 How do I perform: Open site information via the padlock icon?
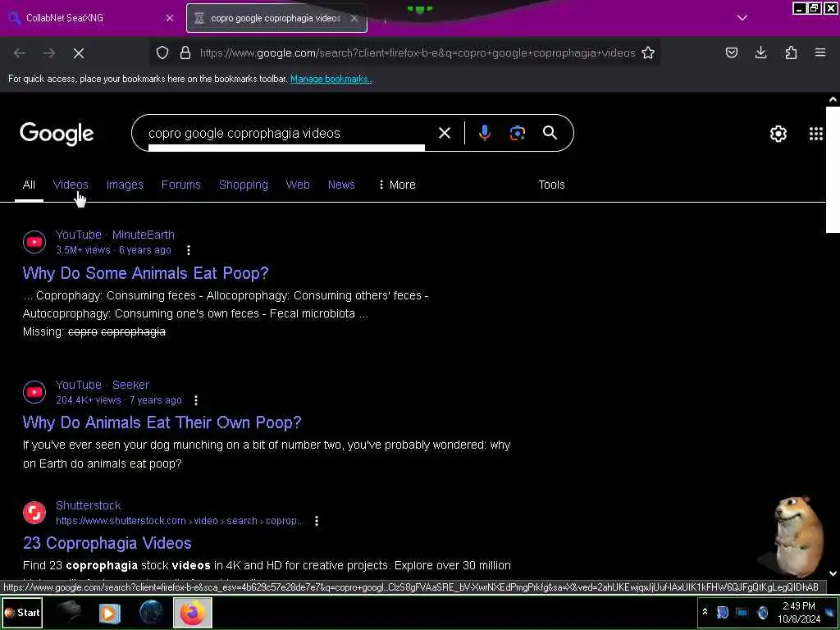point(185,52)
